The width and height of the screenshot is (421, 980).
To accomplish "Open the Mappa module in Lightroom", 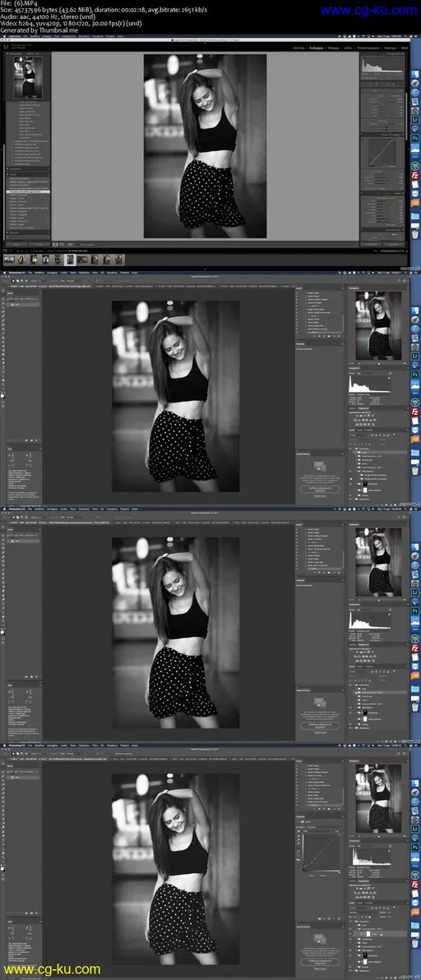I will point(333,48).
